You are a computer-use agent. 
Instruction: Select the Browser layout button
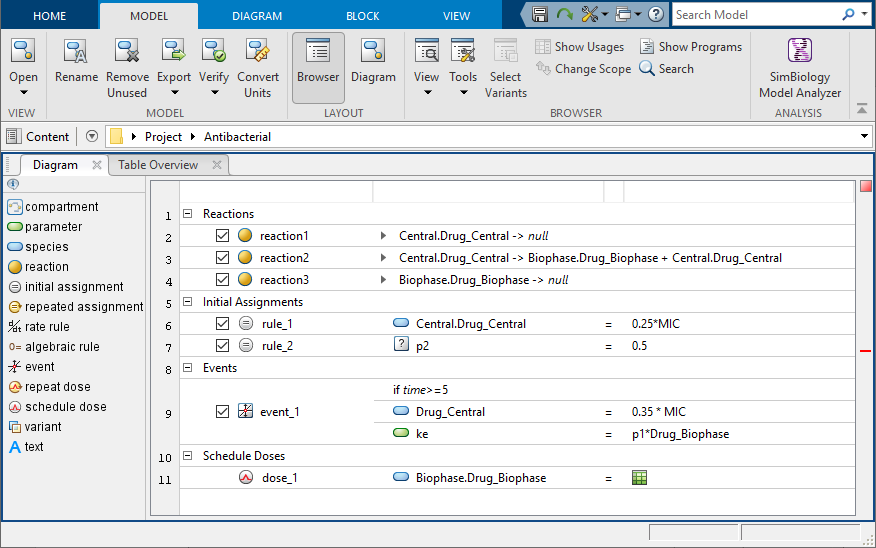(x=318, y=67)
